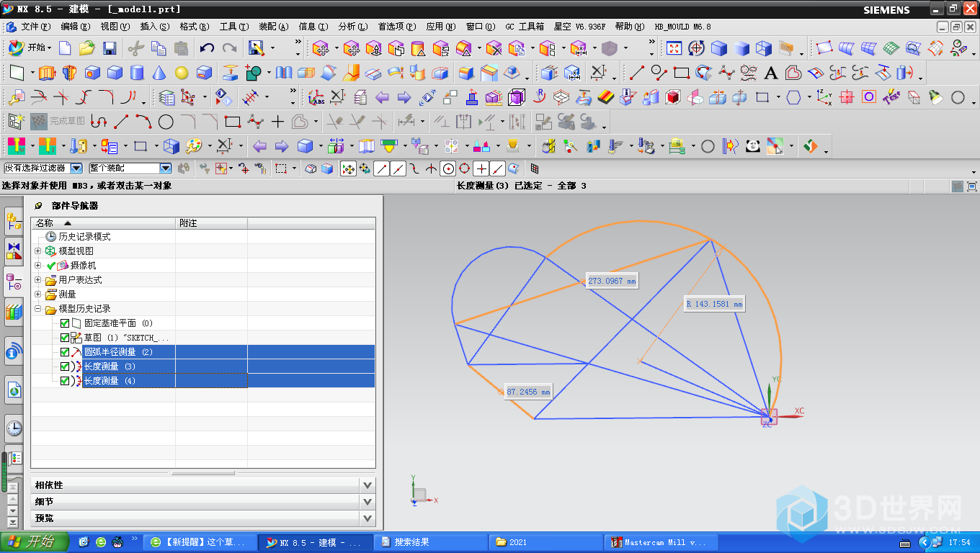Add a sketch Point with plus icon

point(277,122)
